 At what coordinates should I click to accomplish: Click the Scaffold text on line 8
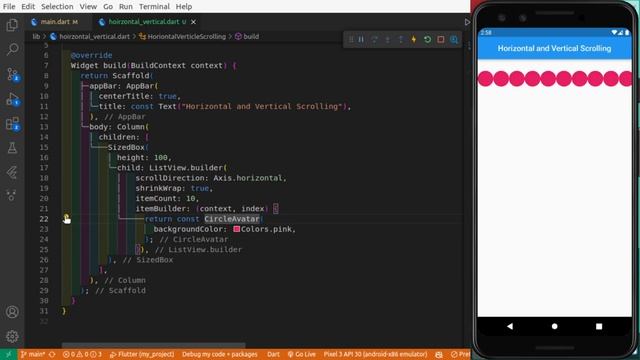pos(131,76)
